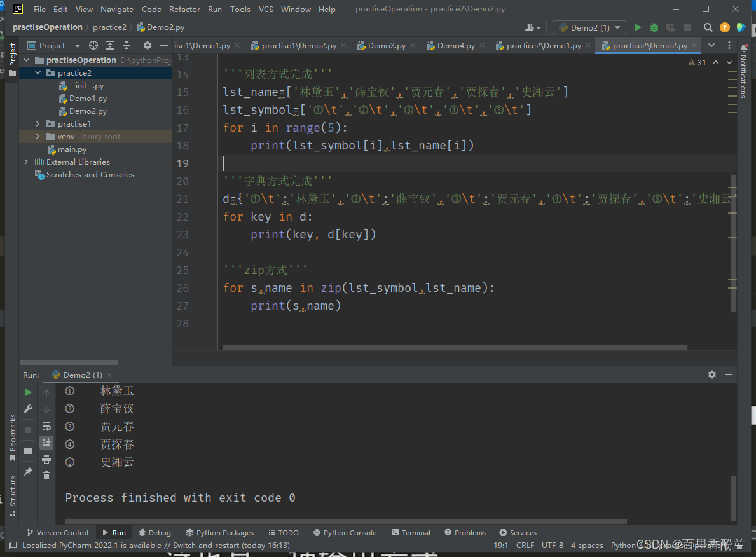756x557 pixels.
Task: Click Run console horizontal scrollbar
Action: (x=346, y=521)
